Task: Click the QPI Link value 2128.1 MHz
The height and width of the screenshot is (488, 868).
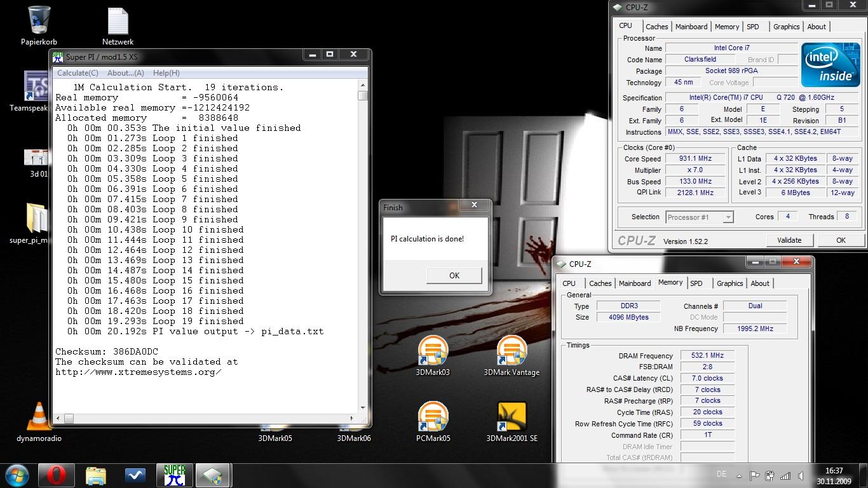Action: pos(695,193)
